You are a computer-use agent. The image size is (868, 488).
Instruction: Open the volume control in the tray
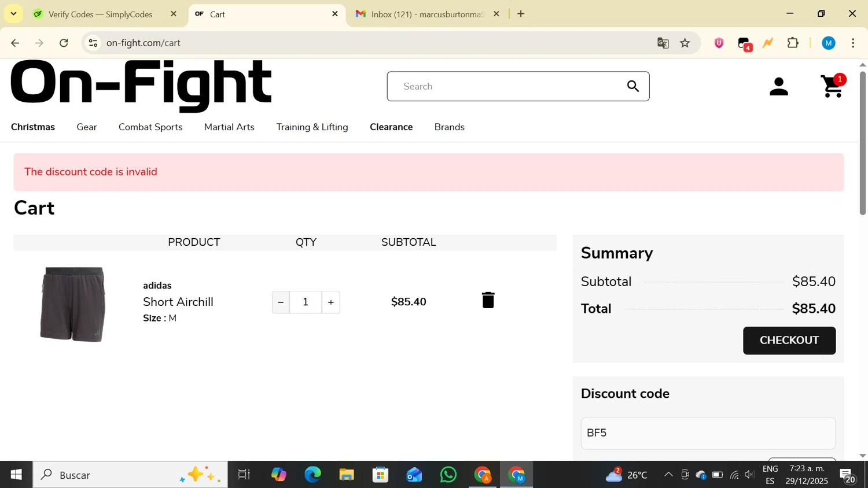pos(750,475)
